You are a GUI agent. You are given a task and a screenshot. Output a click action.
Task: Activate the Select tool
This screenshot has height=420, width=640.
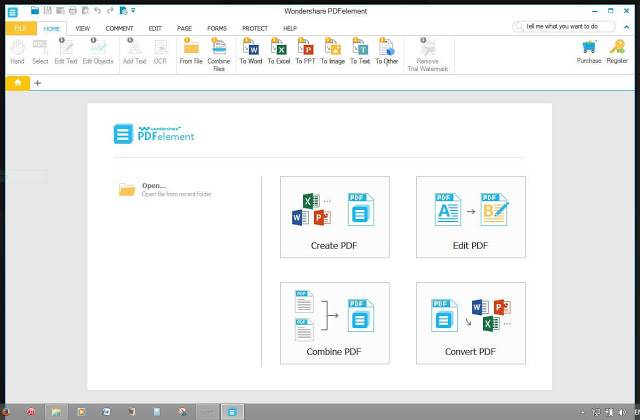tap(40, 52)
